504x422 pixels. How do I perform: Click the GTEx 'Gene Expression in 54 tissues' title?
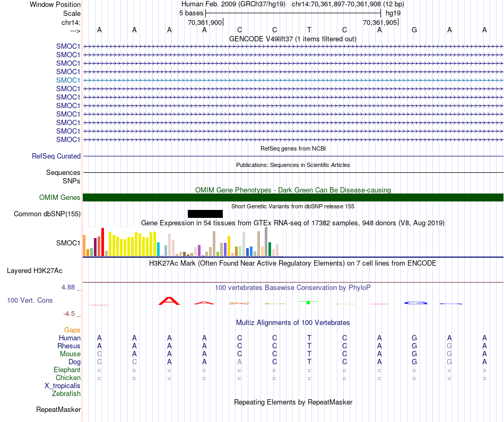[293, 223]
